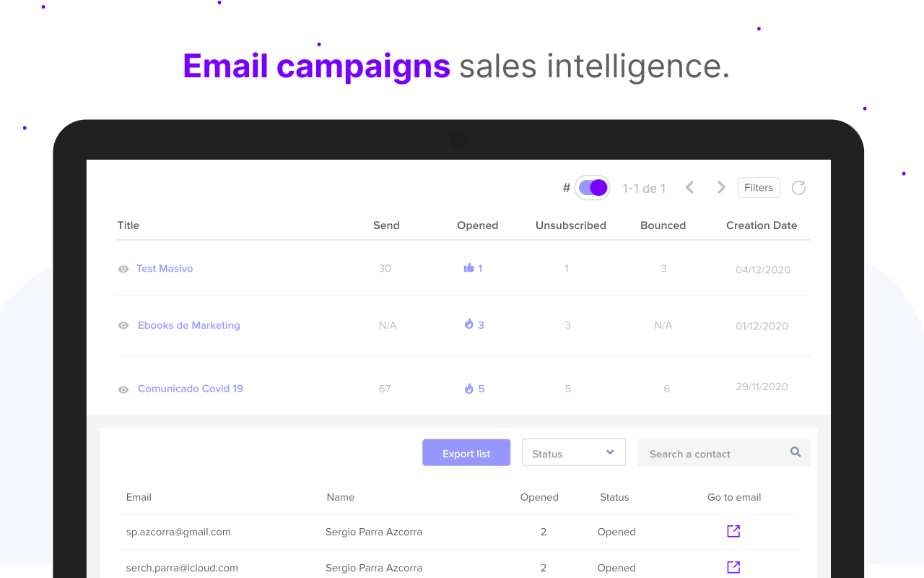Select sp.azcorra@gmail.com email cell

coord(178,532)
